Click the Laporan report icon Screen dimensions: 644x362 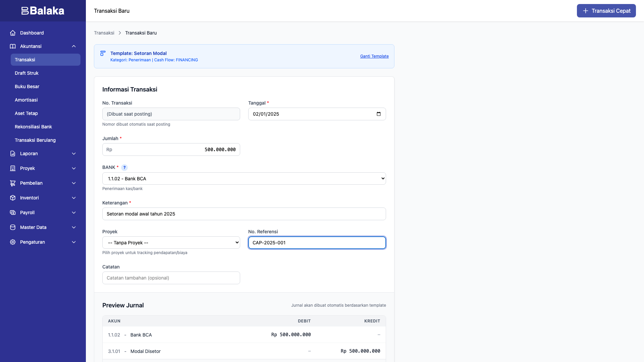pyautogui.click(x=13, y=154)
